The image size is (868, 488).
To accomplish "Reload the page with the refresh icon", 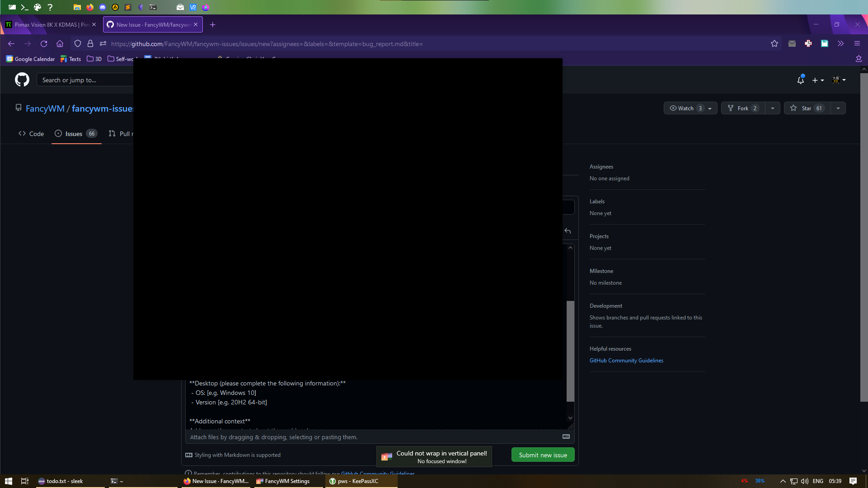I will click(x=44, y=44).
